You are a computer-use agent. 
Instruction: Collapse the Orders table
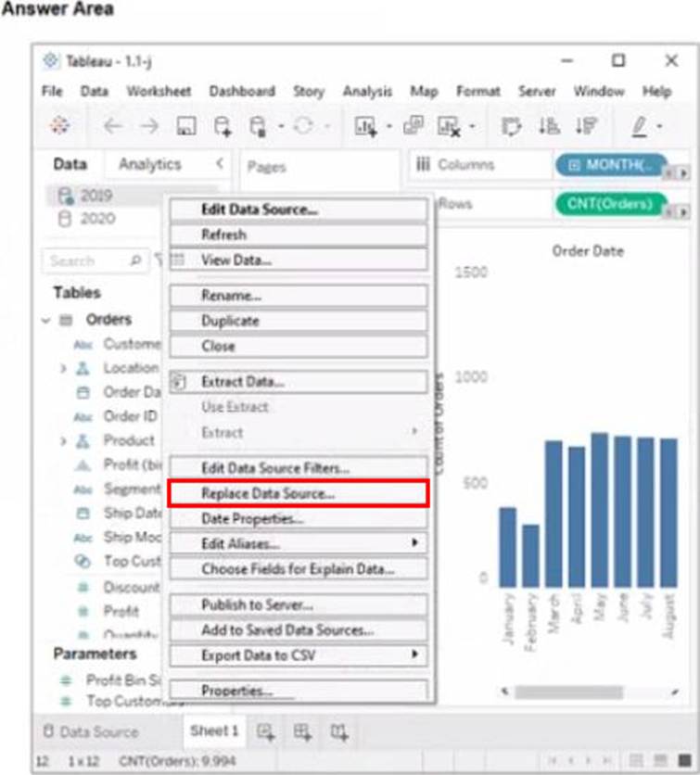click(46, 320)
